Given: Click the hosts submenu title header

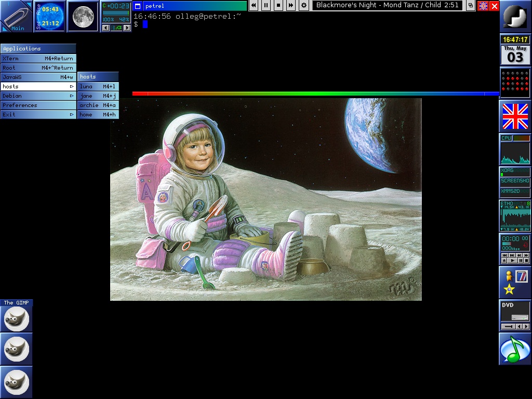Looking at the screenshot, I should (98, 77).
